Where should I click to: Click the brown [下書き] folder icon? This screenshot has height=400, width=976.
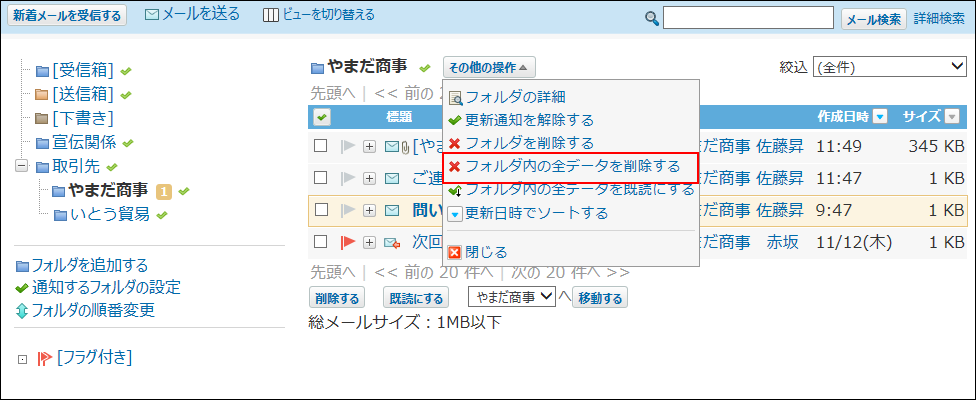point(42,118)
